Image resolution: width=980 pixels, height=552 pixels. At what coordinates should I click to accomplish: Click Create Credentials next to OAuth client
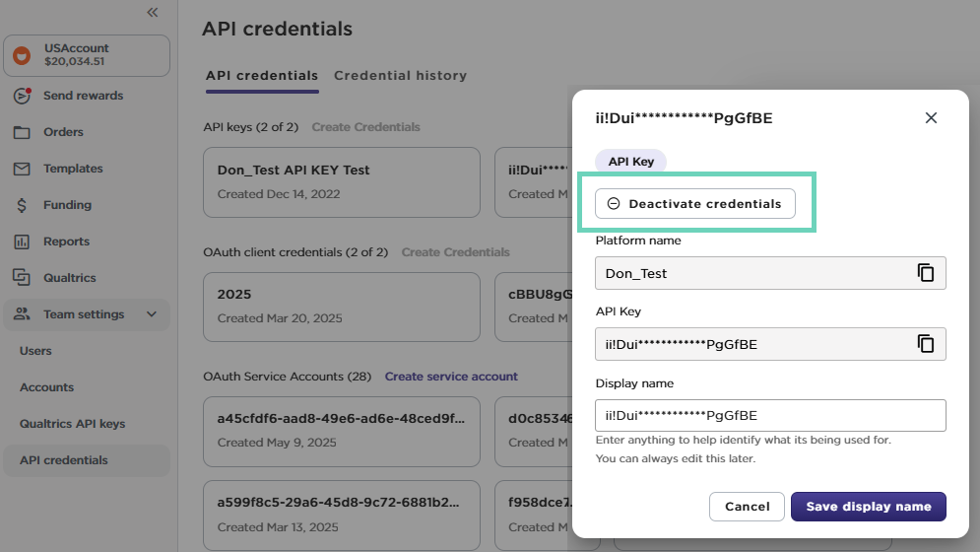pyautogui.click(x=456, y=252)
